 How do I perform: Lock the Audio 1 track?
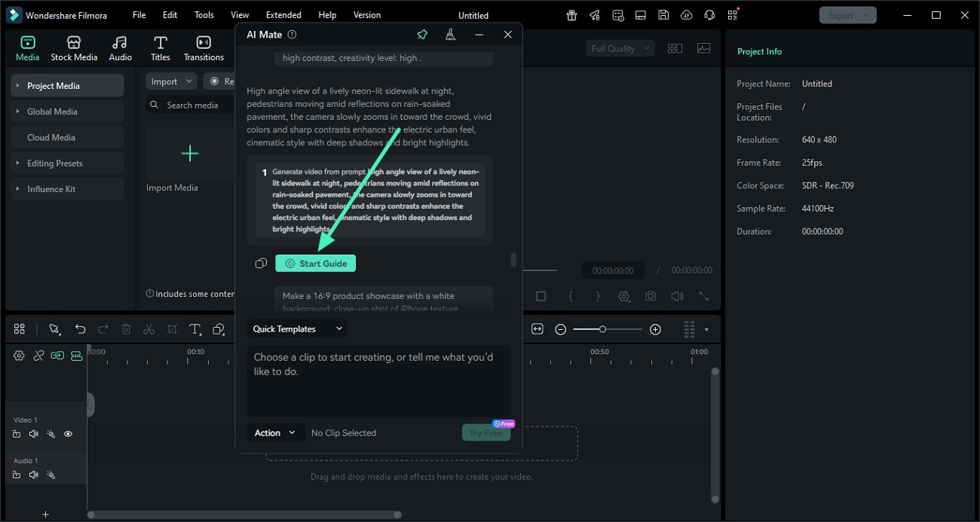tap(17, 475)
